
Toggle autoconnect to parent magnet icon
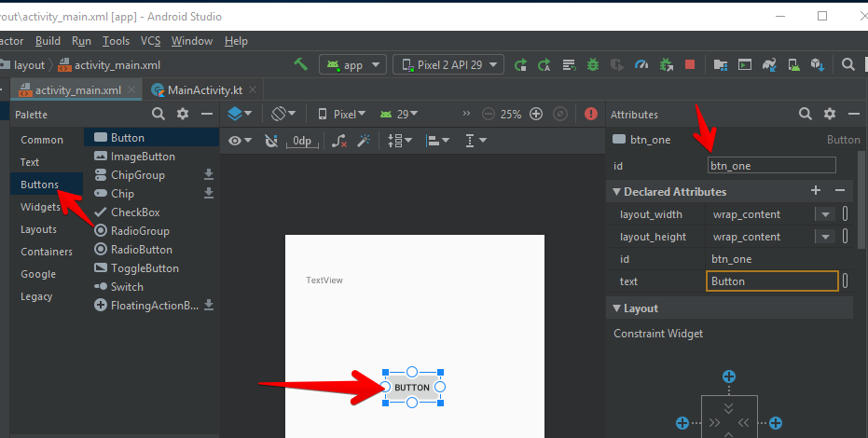click(x=271, y=141)
